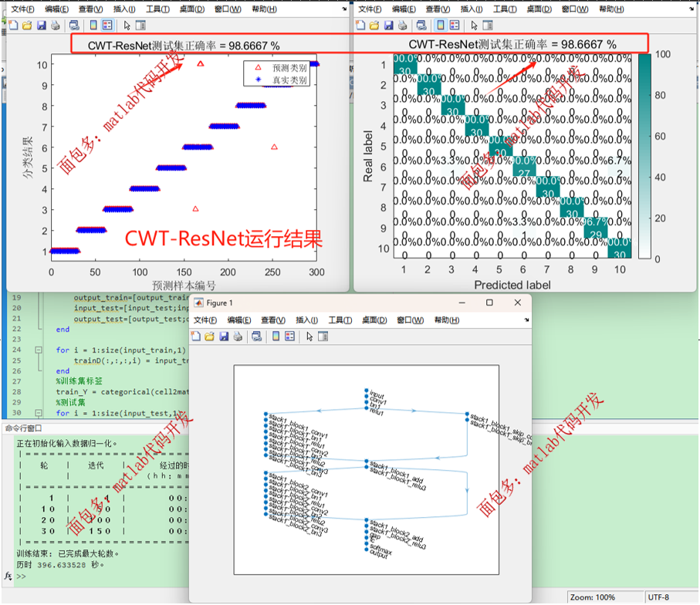Open Property Inspector icon in Figure 1 toolbar
Image resolution: width=700 pixels, height=605 pixels.
(323, 336)
